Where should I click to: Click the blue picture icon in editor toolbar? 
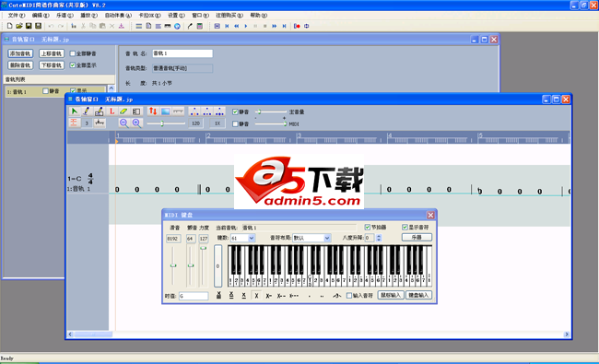pos(165,112)
